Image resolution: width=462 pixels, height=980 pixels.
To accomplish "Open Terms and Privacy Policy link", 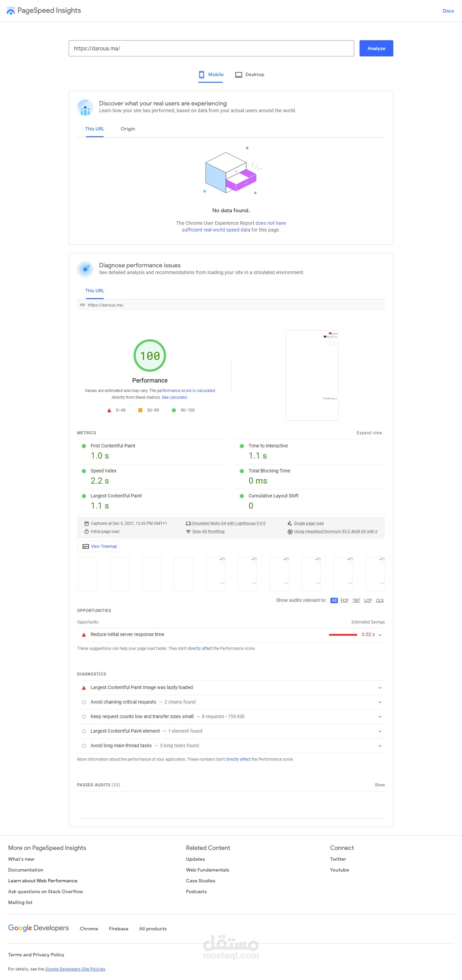I will (36, 955).
